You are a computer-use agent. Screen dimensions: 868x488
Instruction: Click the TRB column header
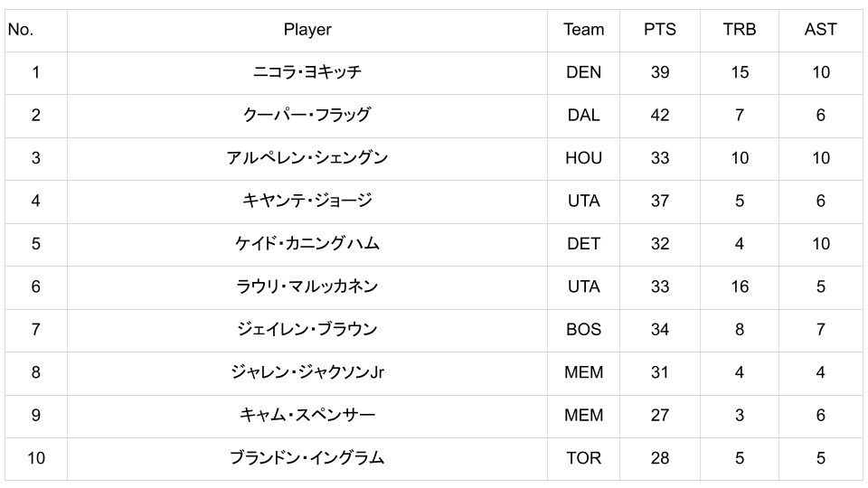(x=739, y=30)
